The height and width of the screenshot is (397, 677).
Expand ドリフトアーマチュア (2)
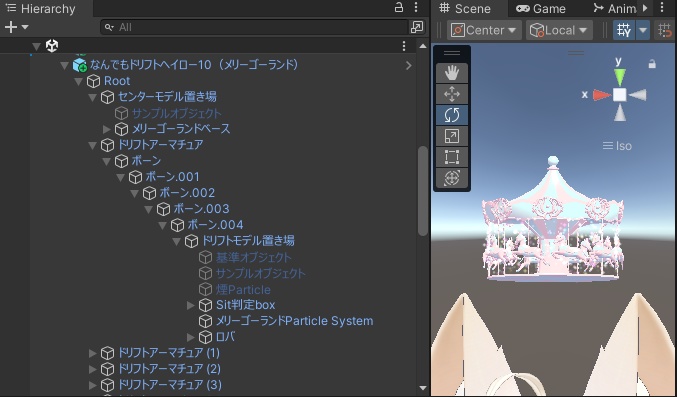click(92, 369)
